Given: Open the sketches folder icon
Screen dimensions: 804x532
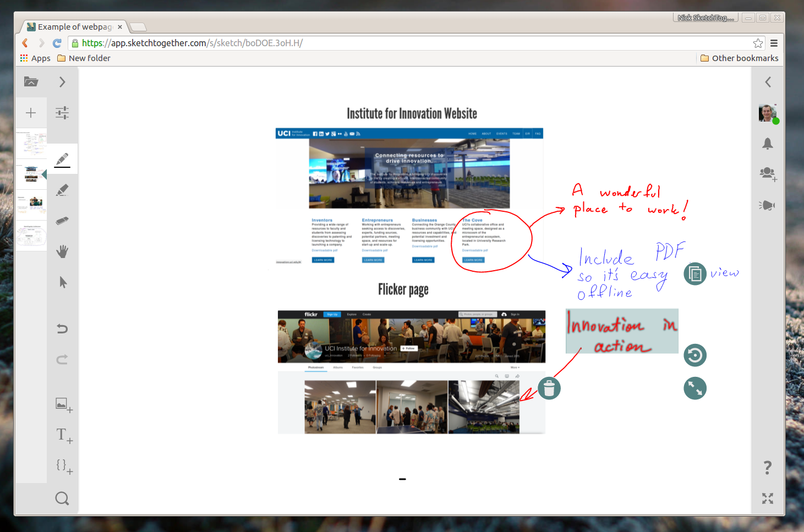Looking at the screenshot, I should [31, 82].
